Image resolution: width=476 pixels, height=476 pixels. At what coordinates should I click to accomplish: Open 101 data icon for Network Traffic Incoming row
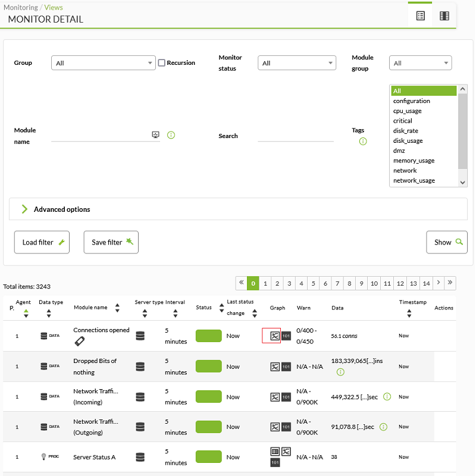pyautogui.click(x=286, y=397)
